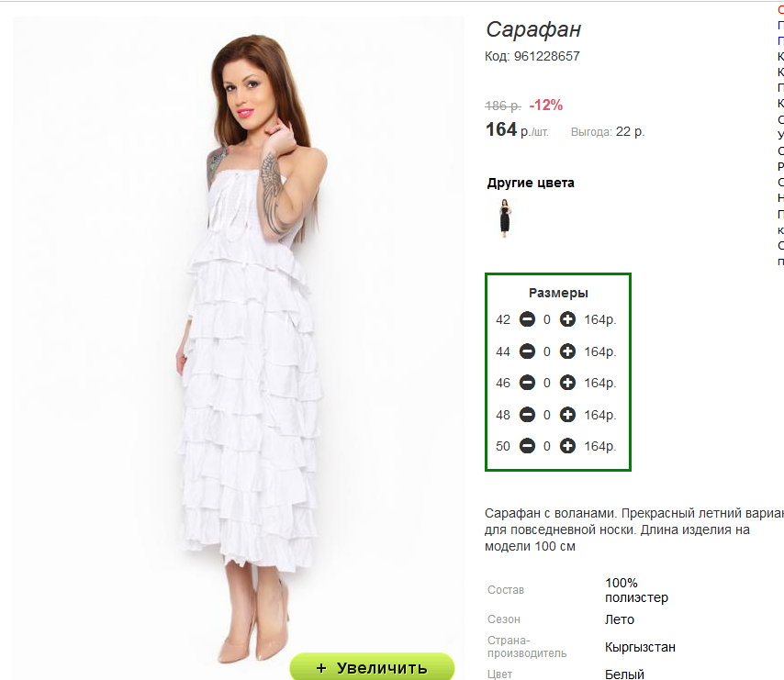This screenshot has width=784, height=680.
Task: Click minus icon for size 46
Action: pos(527,383)
